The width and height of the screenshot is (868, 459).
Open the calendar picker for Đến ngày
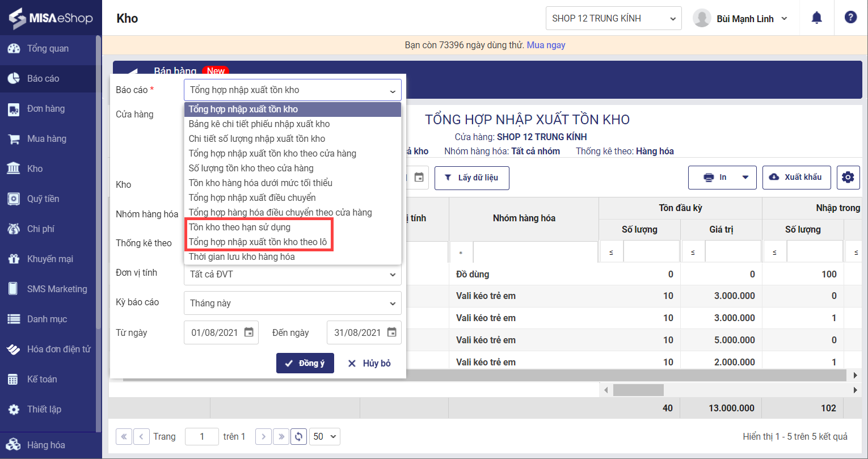point(391,332)
